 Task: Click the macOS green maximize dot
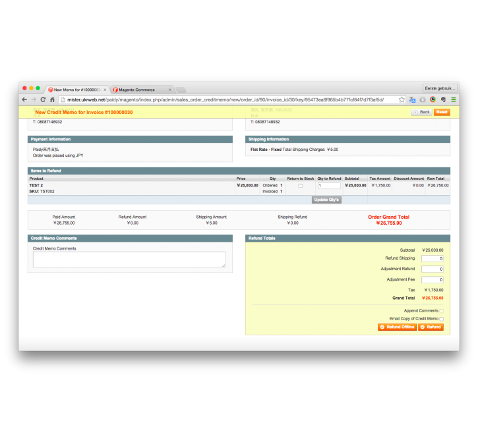pyautogui.click(x=38, y=88)
